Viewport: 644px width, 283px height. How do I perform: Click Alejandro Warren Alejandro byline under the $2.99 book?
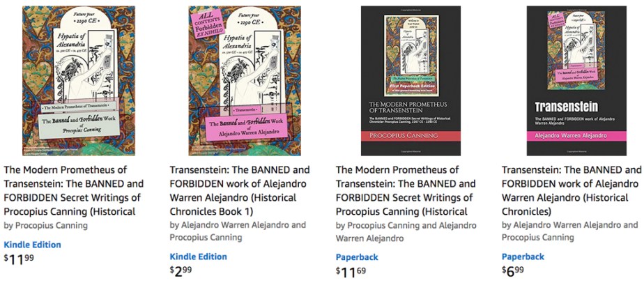(236, 224)
